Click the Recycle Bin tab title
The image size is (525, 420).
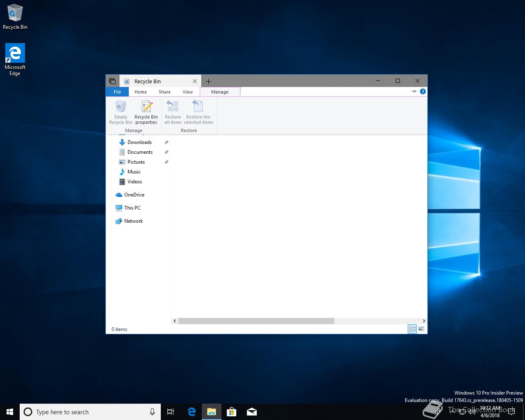tap(148, 81)
